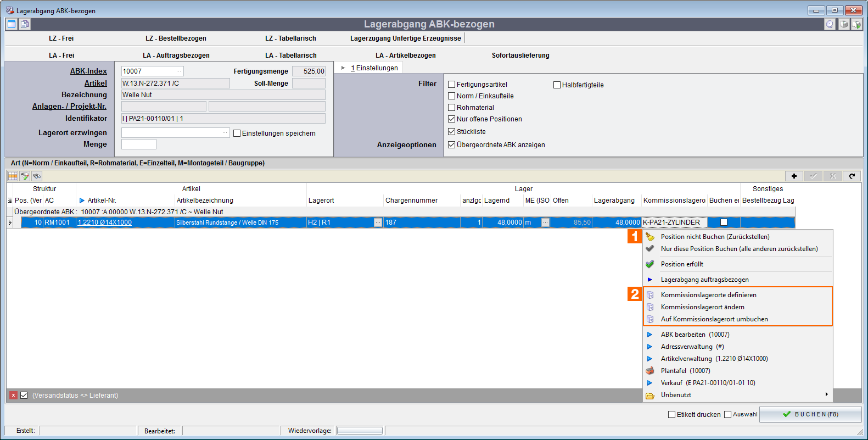This screenshot has height=440, width=868.
Task: Click the refresh arrow icon
Action: (852, 176)
